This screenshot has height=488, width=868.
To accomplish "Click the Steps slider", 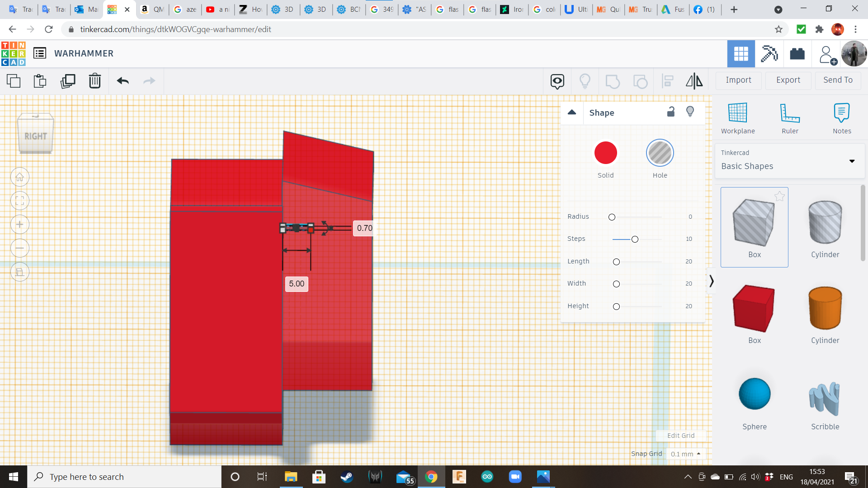I will 635,239.
